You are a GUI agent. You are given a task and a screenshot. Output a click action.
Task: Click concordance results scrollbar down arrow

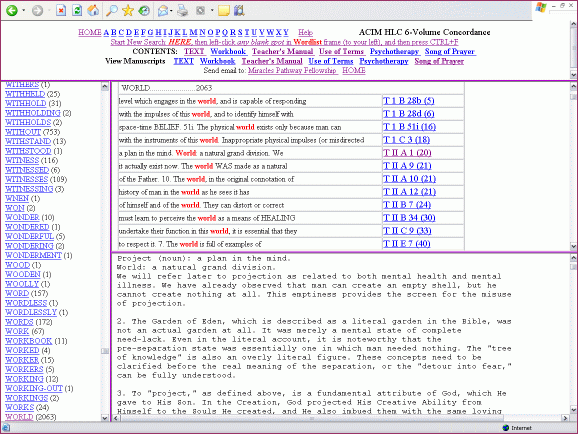point(574,246)
